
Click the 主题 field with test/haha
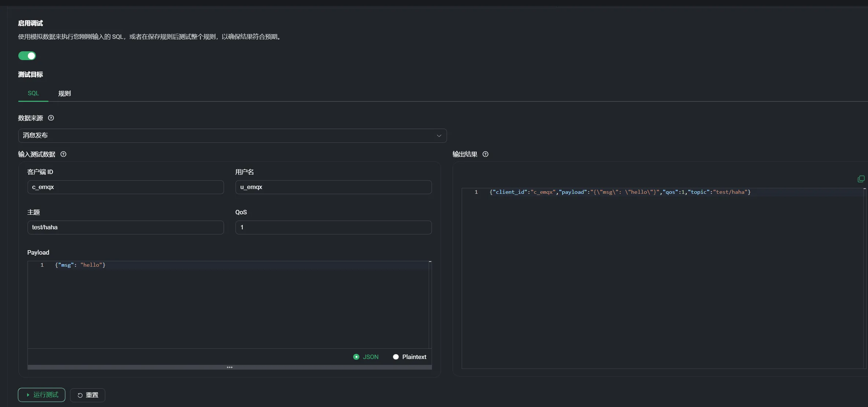click(125, 227)
